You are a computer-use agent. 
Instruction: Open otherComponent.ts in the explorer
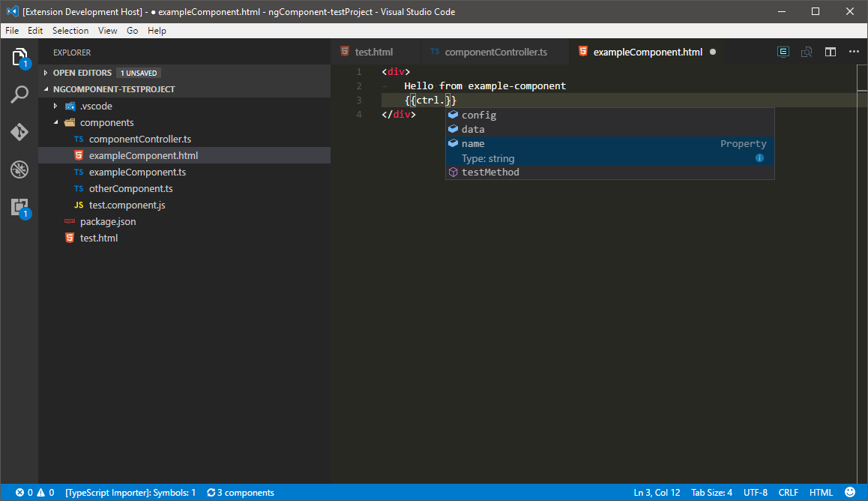(x=184, y=189)
